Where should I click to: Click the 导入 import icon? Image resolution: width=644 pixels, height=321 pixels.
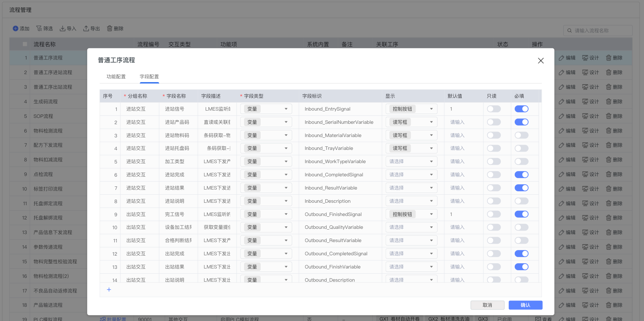pos(63,29)
